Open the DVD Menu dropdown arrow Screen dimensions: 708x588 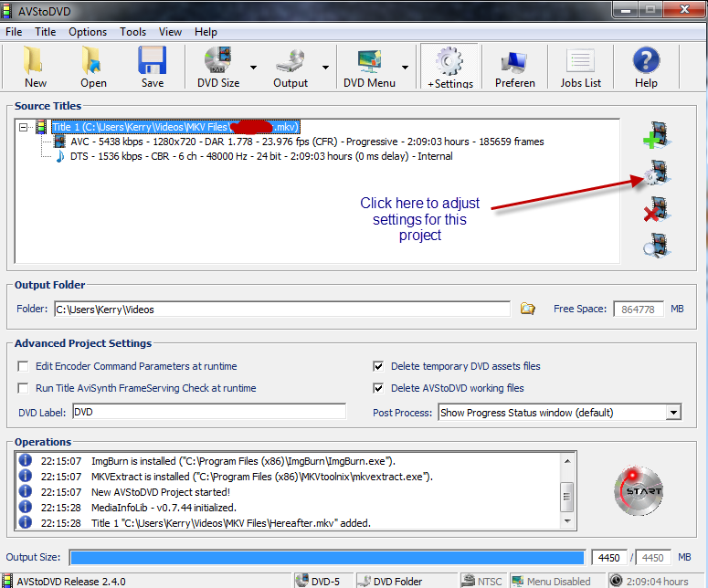point(405,68)
